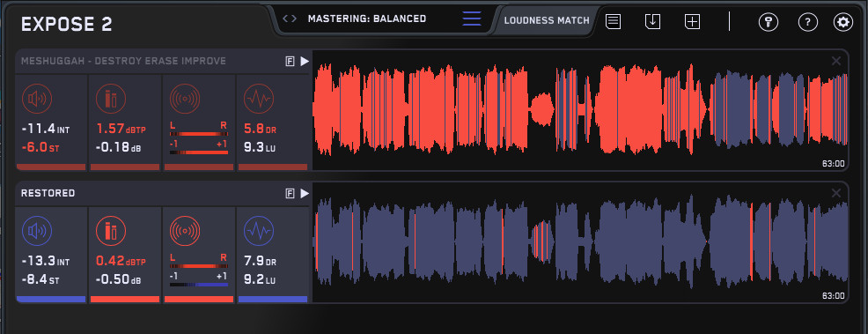Select dynamic range waveform icon on Restored track
This screenshot has height=334, width=868.
[x=259, y=232]
